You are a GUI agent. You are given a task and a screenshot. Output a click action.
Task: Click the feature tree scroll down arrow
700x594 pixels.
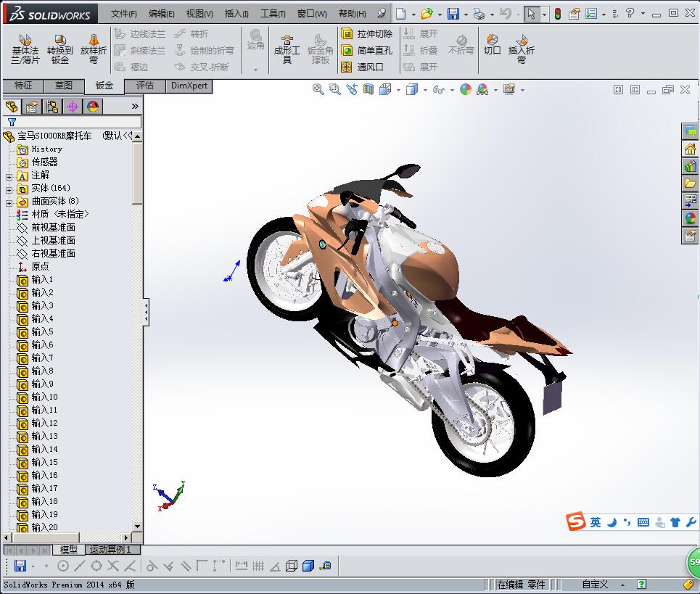[138, 526]
